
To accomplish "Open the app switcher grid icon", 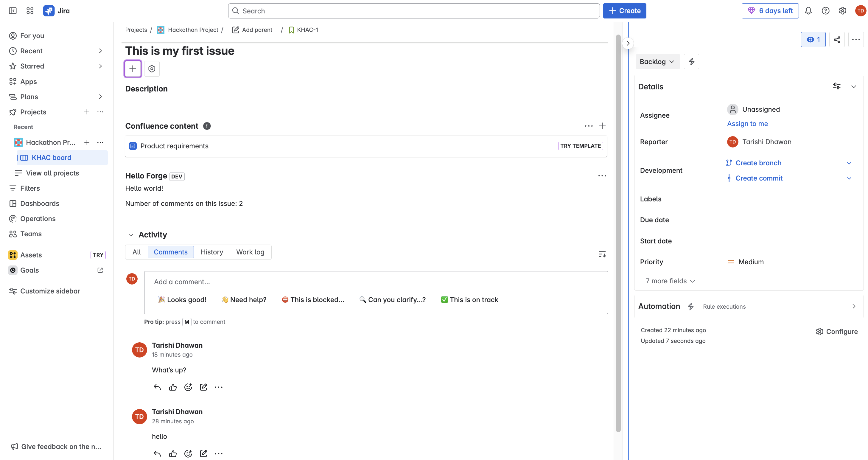I will (x=30, y=11).
